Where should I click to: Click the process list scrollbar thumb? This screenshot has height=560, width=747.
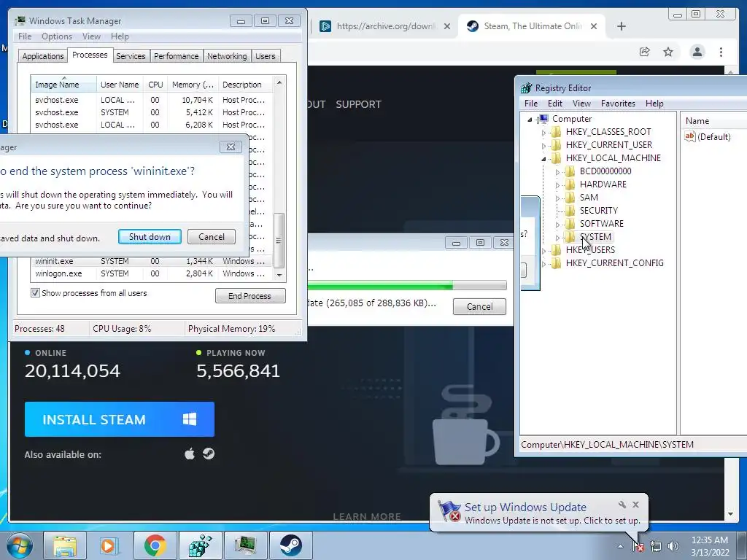click(279, 239)
